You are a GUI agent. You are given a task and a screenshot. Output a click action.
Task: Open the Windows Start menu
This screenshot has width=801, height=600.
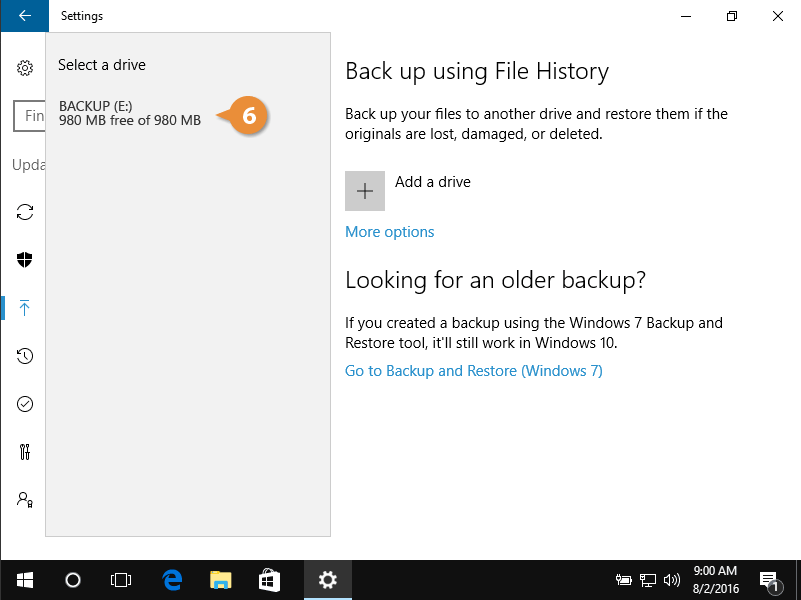pyautogui.click(x=25, y=580)
